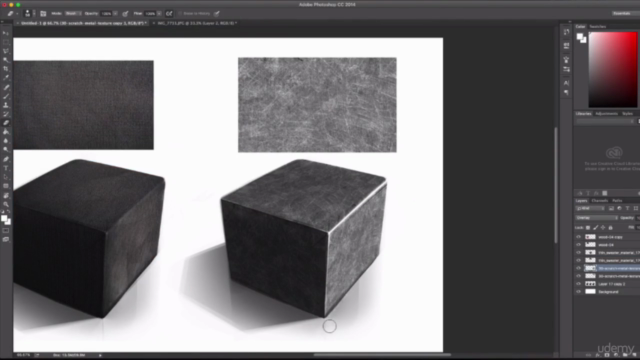Screen dimensions: 640x360
Task: Switch to the Paths tab
Action: (x=617, y=200)
